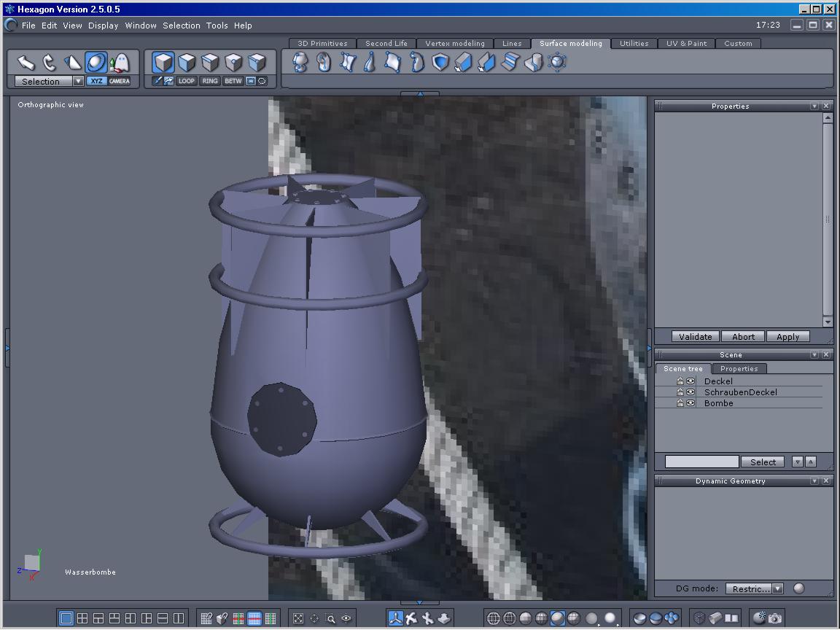840x630 pixels.
Task: Click the Properties panel vertical scrollbar
Action: (828, 219)
